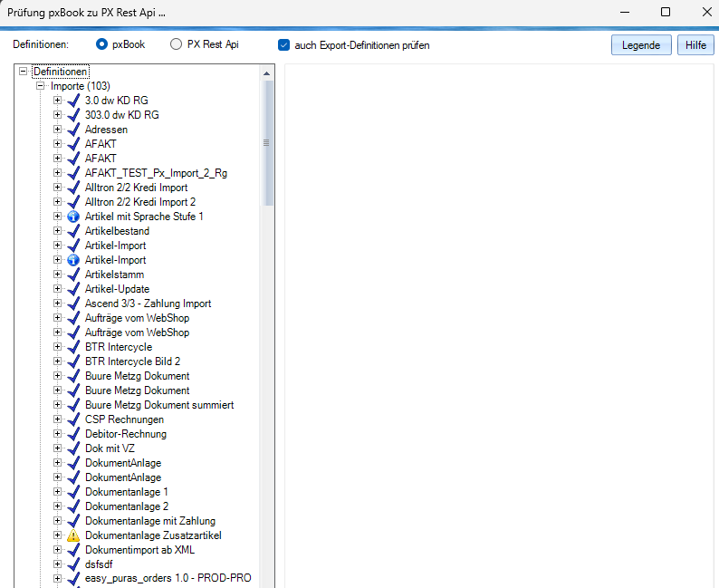Click the tree vertical scrollbar thumb
719x588 pixels.
pyautogui.click(x=267, y=142)
